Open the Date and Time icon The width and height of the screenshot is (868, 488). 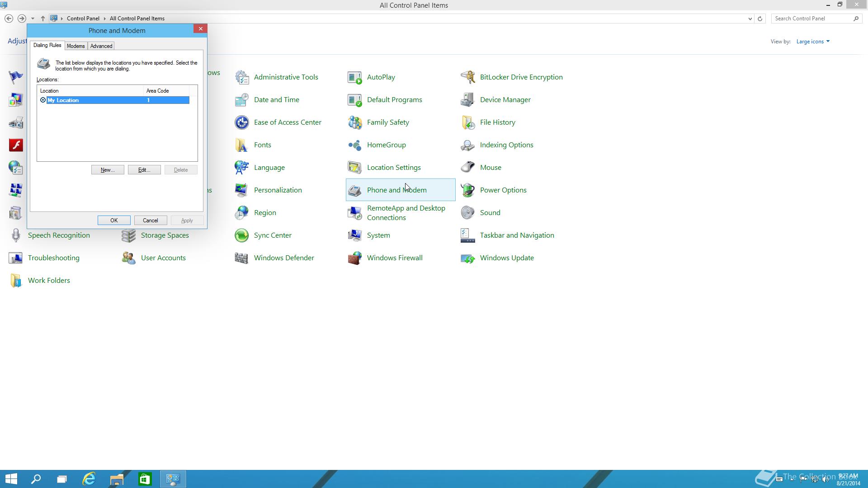coord(242,100)
